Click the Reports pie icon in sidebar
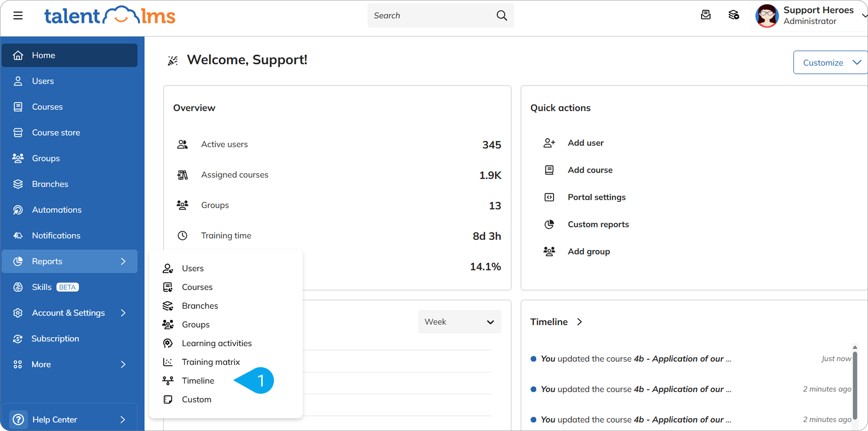Screen dimensions: 868x431 point(18,261)
